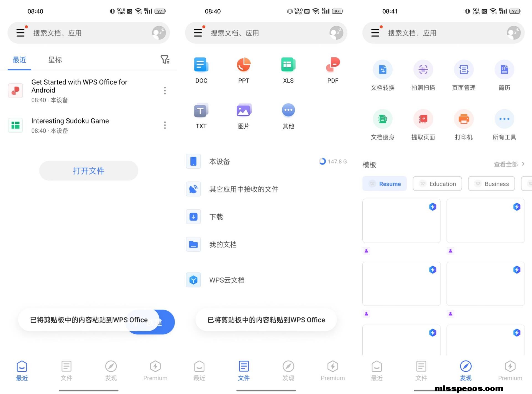This screenshot has width=532, height=394.
Task: Tap search field in left screen
Action: click(89, 33)
